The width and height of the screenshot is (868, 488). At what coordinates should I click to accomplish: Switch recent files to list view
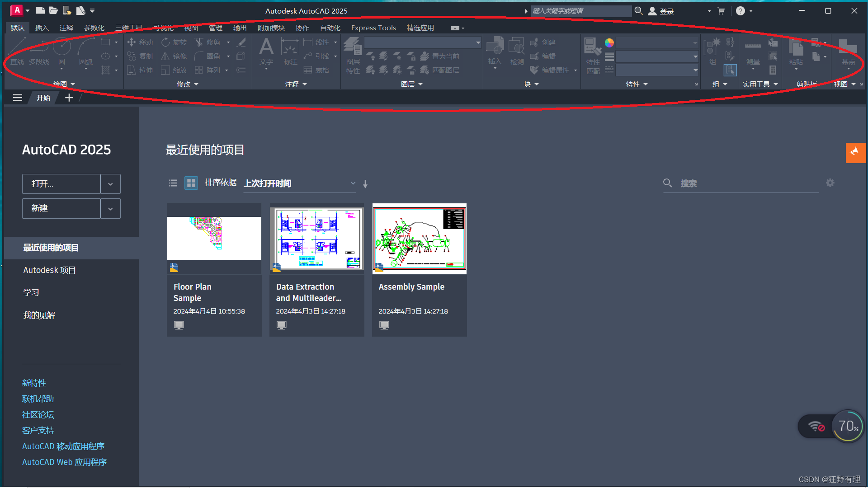(x=173, y=183)
